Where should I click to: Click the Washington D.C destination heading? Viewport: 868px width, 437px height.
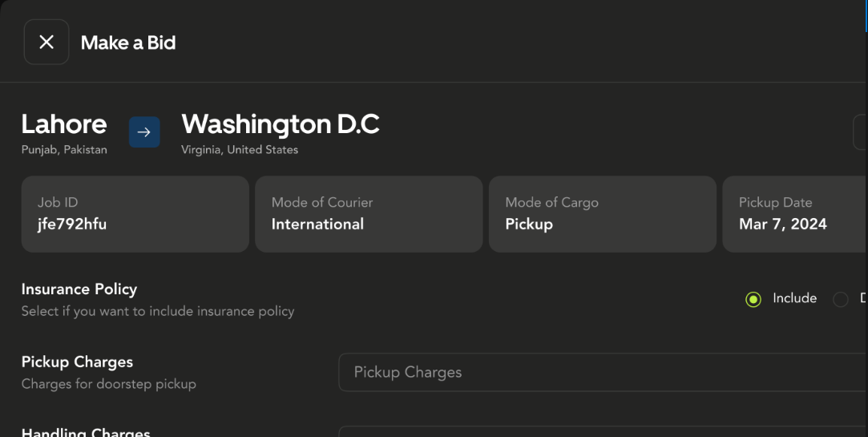pos(281,124)
